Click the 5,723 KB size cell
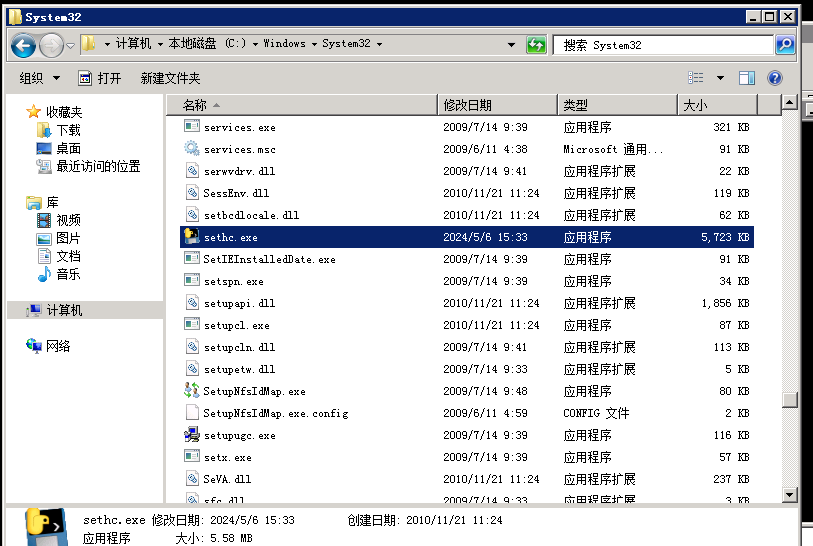 [725, 237]
